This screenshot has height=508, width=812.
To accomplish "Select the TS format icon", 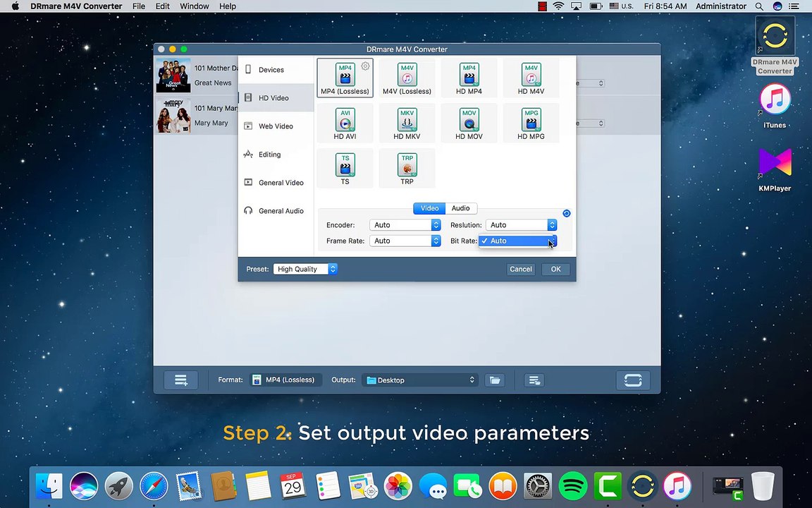I will pyautogui.click(x=345, y=169).
